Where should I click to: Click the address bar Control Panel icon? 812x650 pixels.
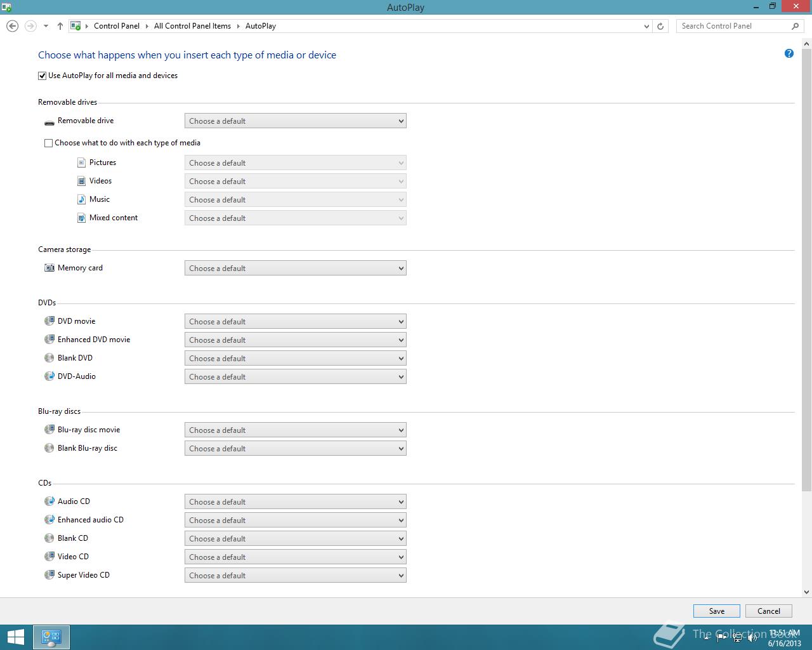tap(75, 26)
